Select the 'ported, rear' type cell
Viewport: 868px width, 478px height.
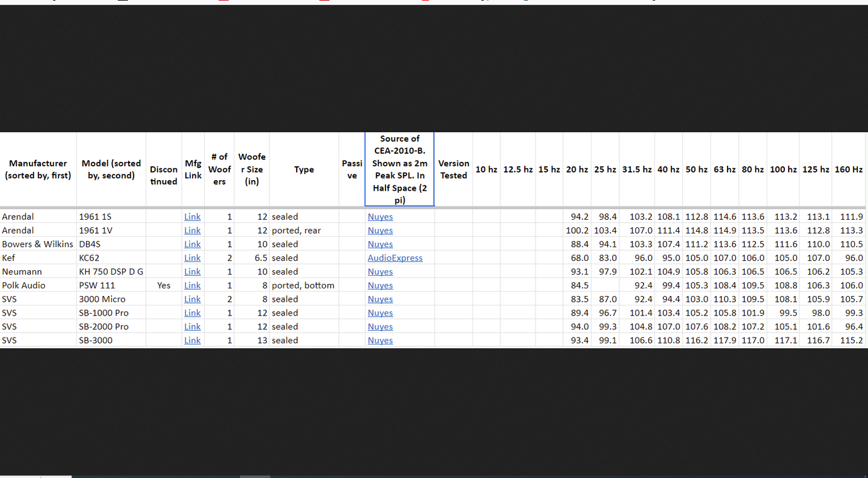(x=304, y=230)
